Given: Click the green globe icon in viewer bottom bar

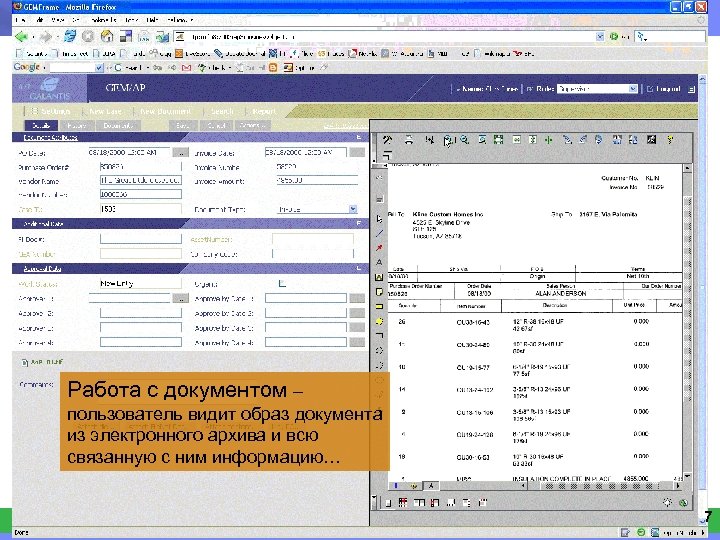Looking at the screenshot, I should pyautogui.click(x=683, y=503).
